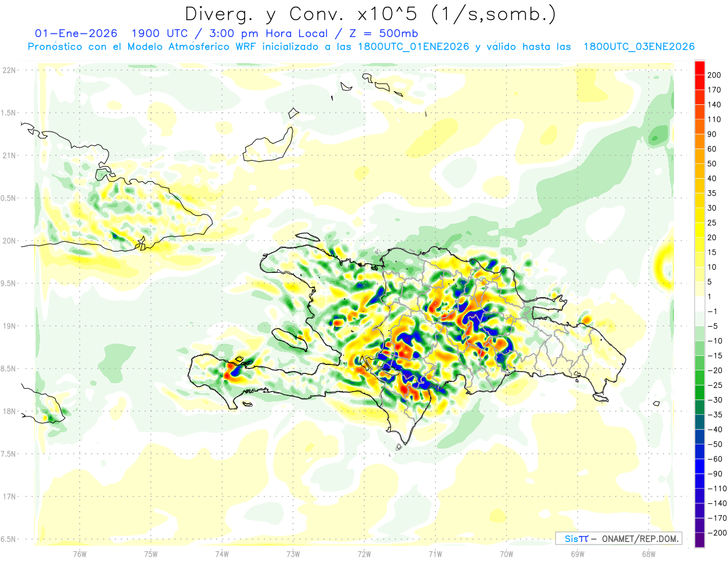Click the '-40' color scale value
Viewport: 728px width, 562px height.
point(716,430)
